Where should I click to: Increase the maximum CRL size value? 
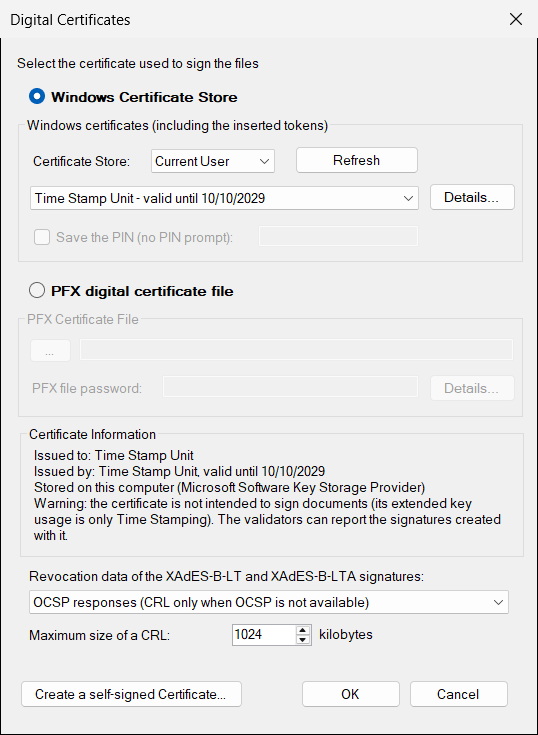pos(303,630)
